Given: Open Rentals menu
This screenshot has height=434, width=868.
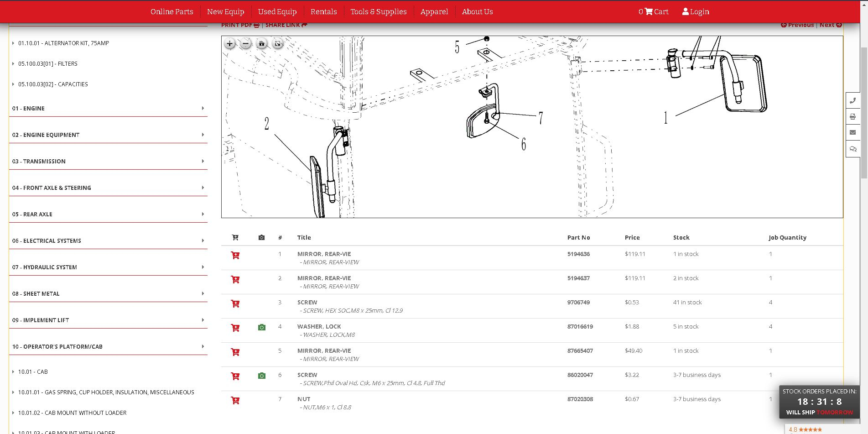Looking at the screenshot, I should [x=323, y=12].
